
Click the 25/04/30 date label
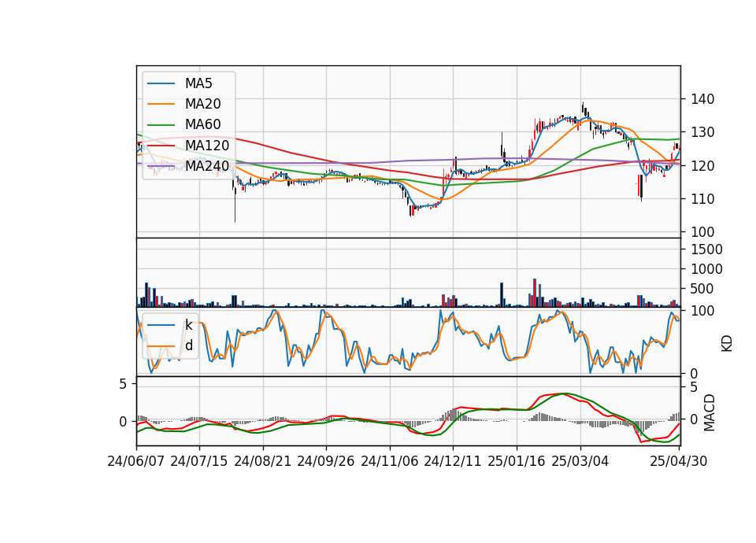679,462
